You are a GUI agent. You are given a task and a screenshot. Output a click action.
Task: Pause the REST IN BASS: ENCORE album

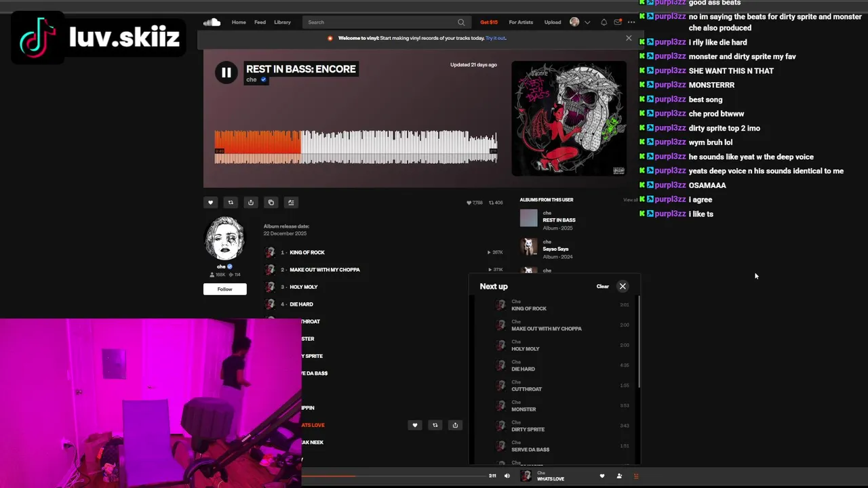click(x=226, y=73)
